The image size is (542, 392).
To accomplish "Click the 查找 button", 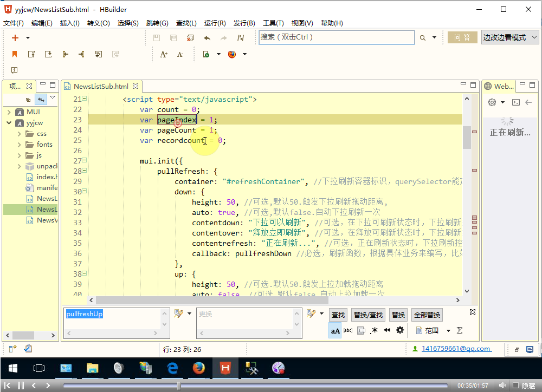I will point(338,315).
